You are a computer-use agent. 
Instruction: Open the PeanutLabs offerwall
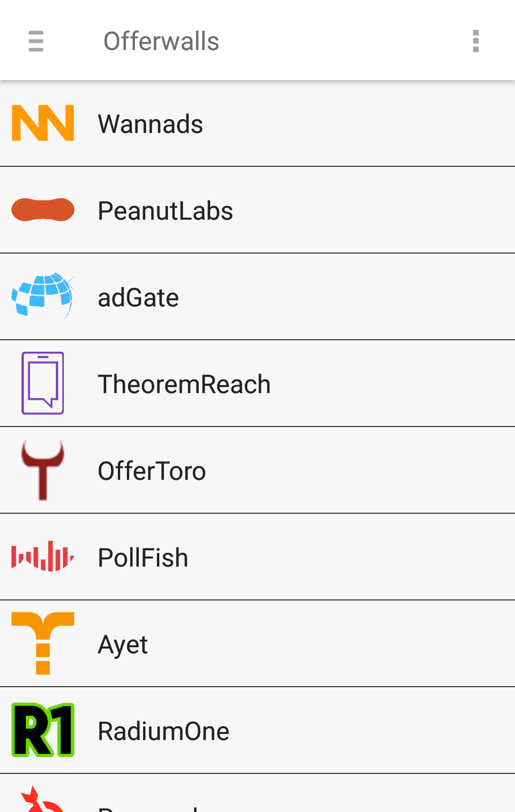(x=257, y=210)
